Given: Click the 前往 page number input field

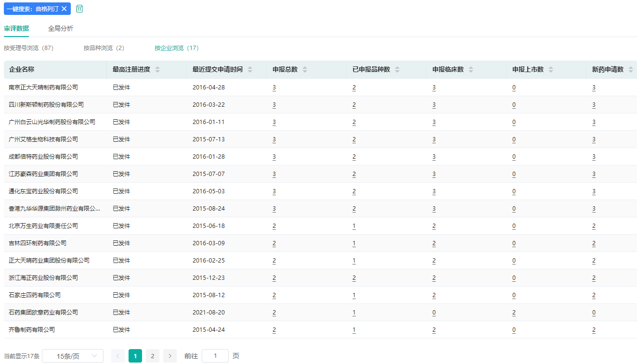Looking at the screenshot, I should tap(215, 356).
